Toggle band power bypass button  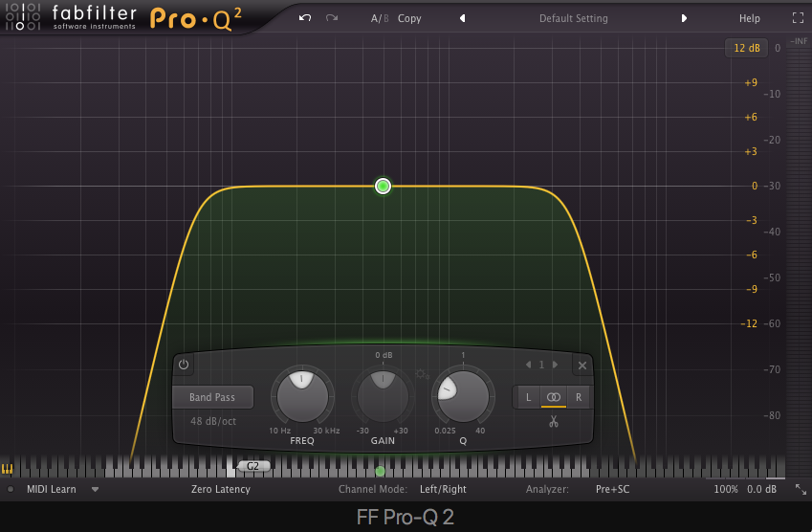coord(184,365)
